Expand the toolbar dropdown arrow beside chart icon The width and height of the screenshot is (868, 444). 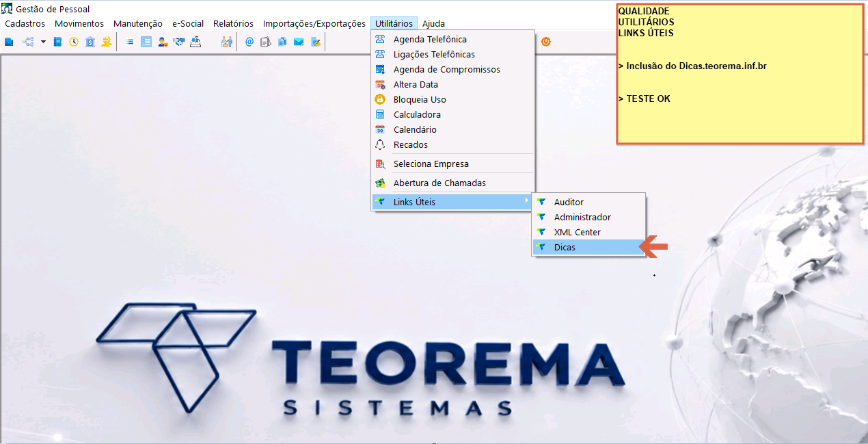pos(43,42)
